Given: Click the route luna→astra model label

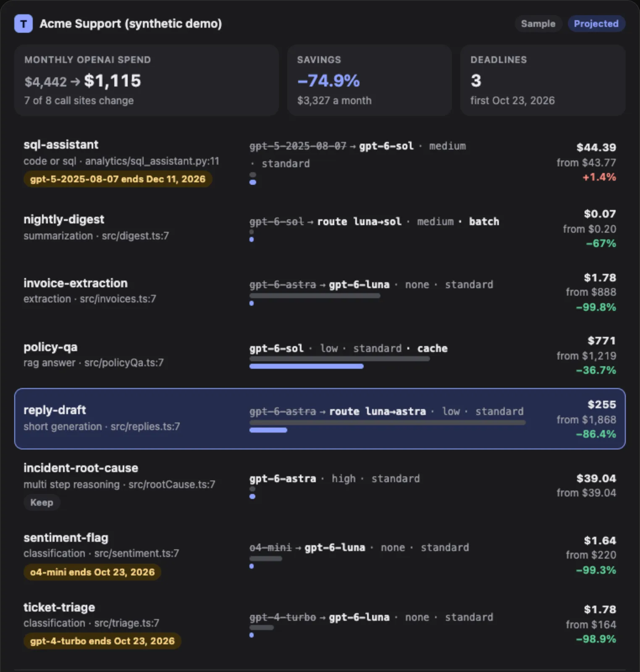Looking at the screenshot, I should 378,412.
